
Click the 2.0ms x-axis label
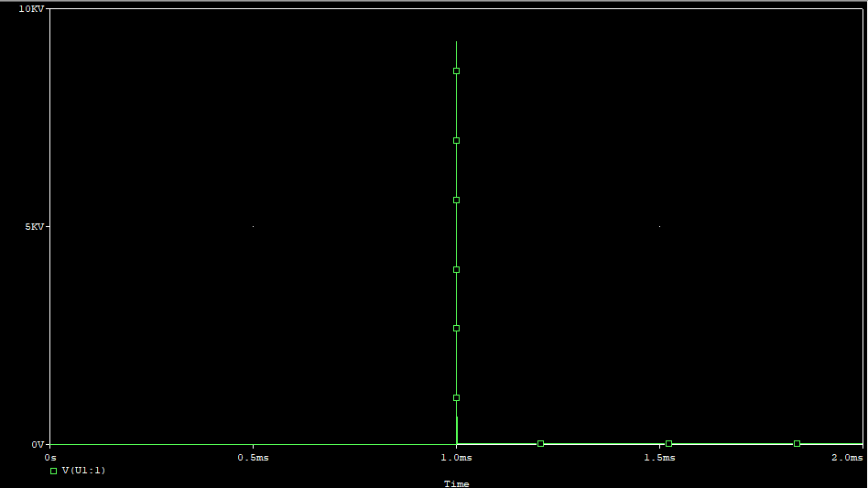pyautogui.click(x=847, y=458)
